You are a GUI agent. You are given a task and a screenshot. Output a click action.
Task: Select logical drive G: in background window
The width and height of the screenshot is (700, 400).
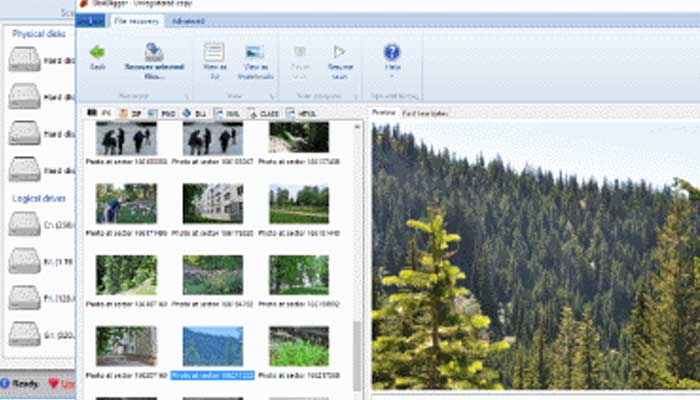pos(41,334)
